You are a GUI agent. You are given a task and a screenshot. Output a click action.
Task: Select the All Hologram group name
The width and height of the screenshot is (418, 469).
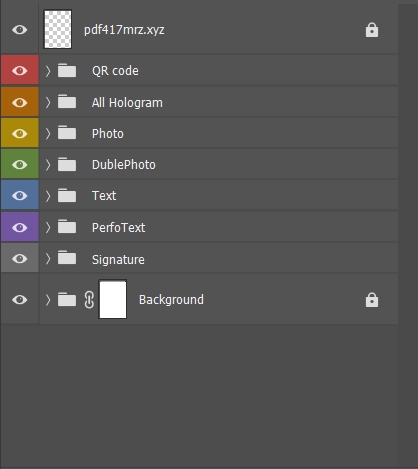point(127,102)
